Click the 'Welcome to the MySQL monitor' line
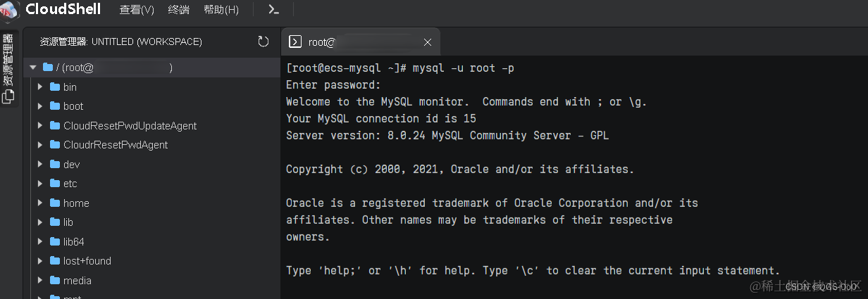This screenshot has height=299, width=868. tap(466, 102)
